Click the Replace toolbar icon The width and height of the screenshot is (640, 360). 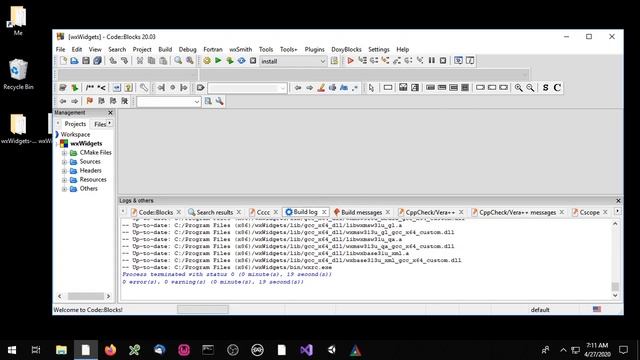(x=190, y=61)
